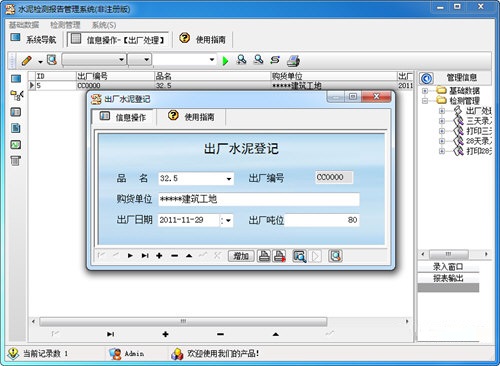Screen dimensions: 500x366
Task: Click the 出厂吨位 field showing 80
Action: [322, 220]
